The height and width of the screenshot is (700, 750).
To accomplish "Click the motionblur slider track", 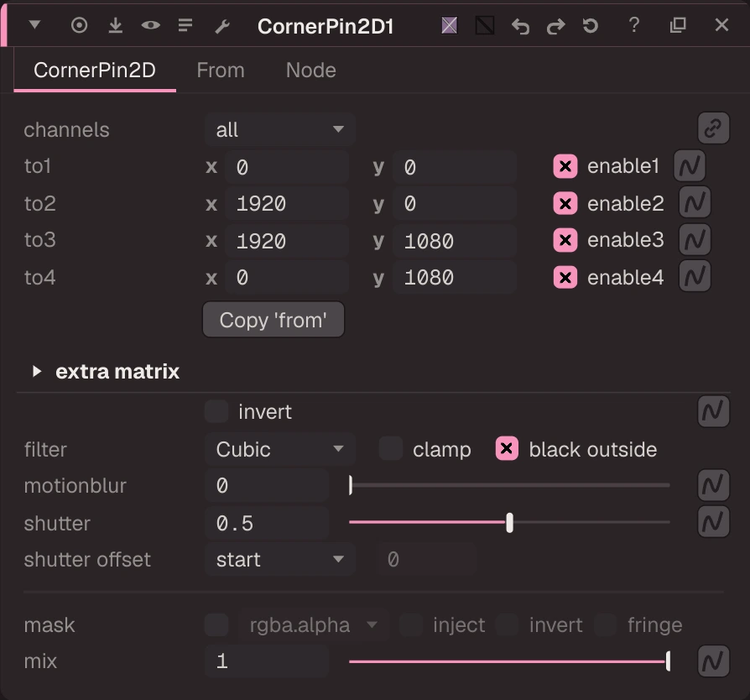I will click(x=509, y=485).
